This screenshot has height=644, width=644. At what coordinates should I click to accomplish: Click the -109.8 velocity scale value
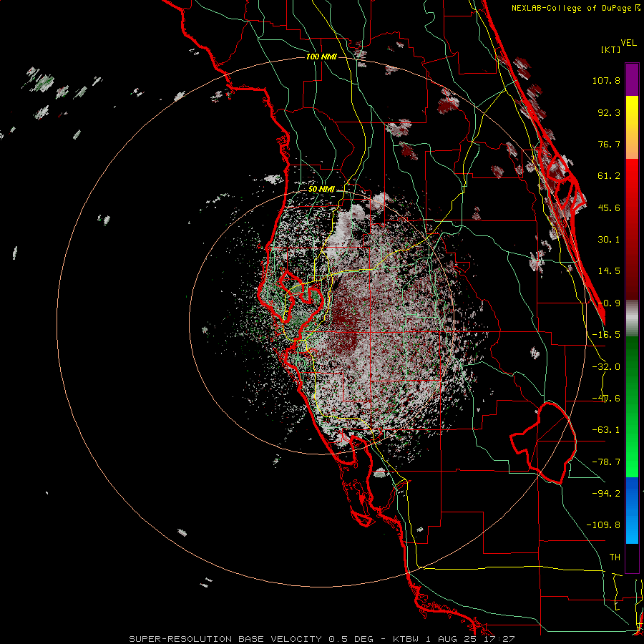click(x=603, y=525)
